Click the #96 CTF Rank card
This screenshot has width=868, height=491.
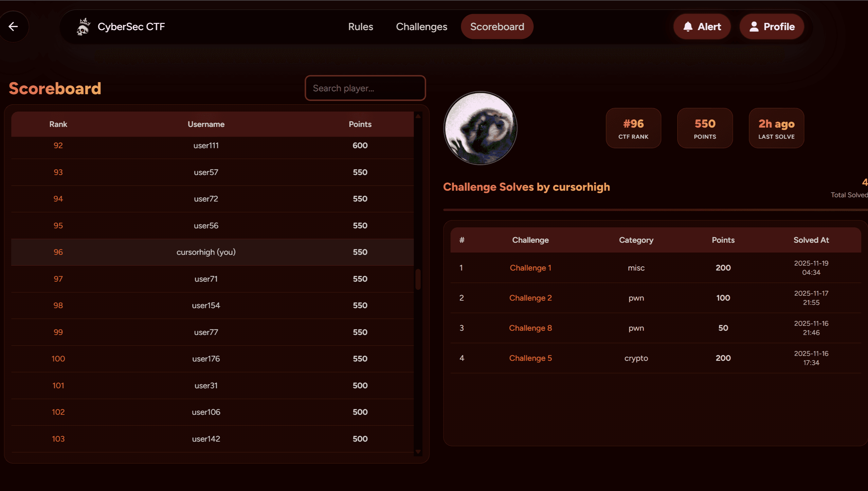coord(633,128)
